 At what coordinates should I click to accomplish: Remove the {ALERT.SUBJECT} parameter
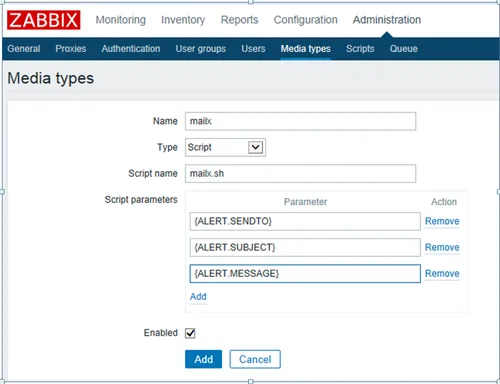pyautogui.click(x=442, y=247)
